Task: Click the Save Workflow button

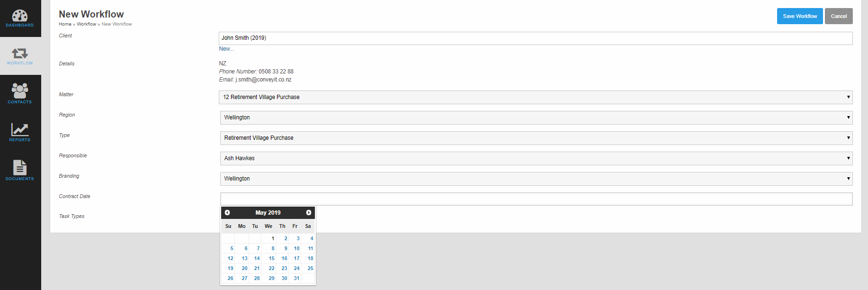Action: pos(799,16)
